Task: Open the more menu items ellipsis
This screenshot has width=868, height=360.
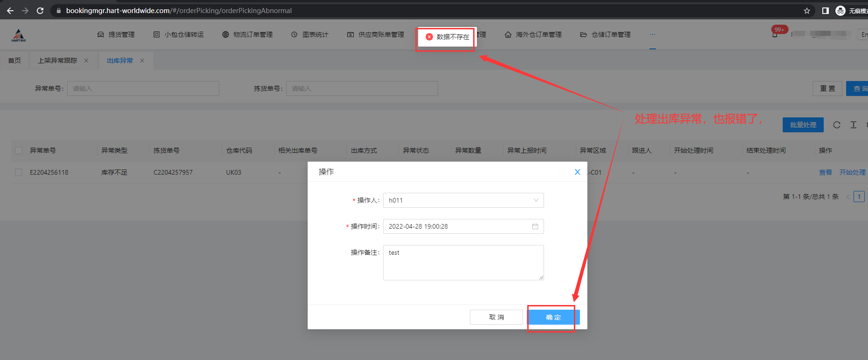Action: (x=652, y=34)
